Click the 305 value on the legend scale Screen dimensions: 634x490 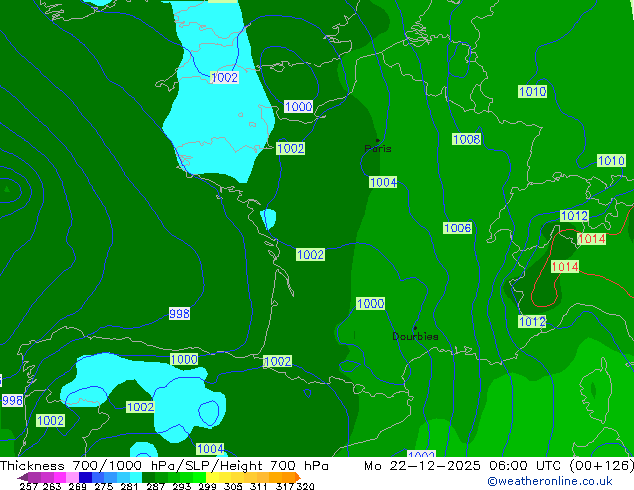[x=233, y=486]
